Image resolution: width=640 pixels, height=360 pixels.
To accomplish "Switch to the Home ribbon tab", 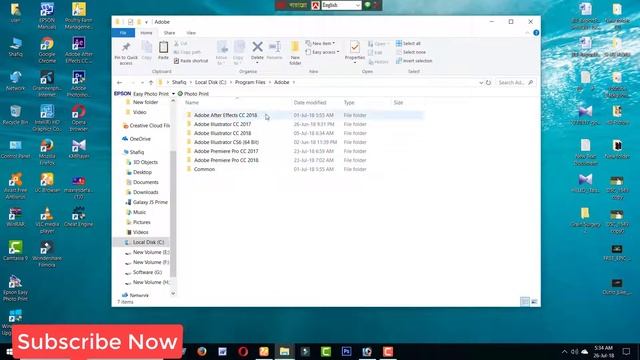I will [146, 33].
